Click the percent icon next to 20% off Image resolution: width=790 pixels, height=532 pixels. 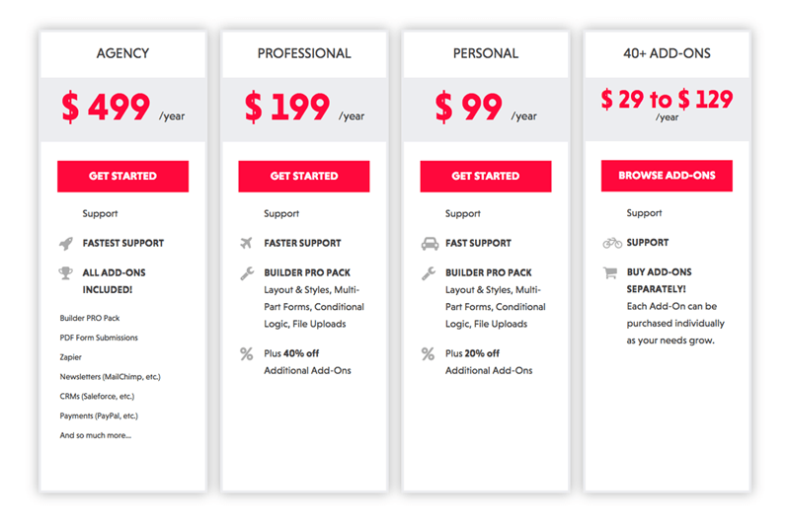tap(428, 353)
